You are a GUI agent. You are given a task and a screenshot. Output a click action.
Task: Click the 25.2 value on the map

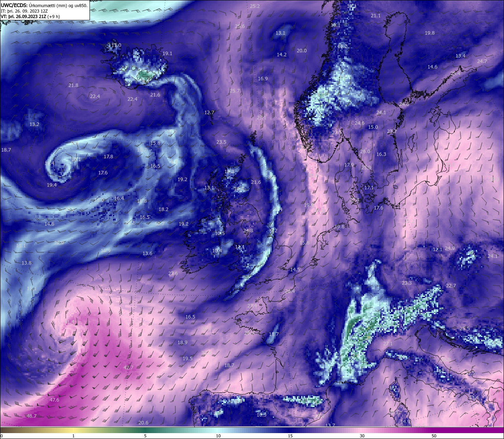click(255, 6)
